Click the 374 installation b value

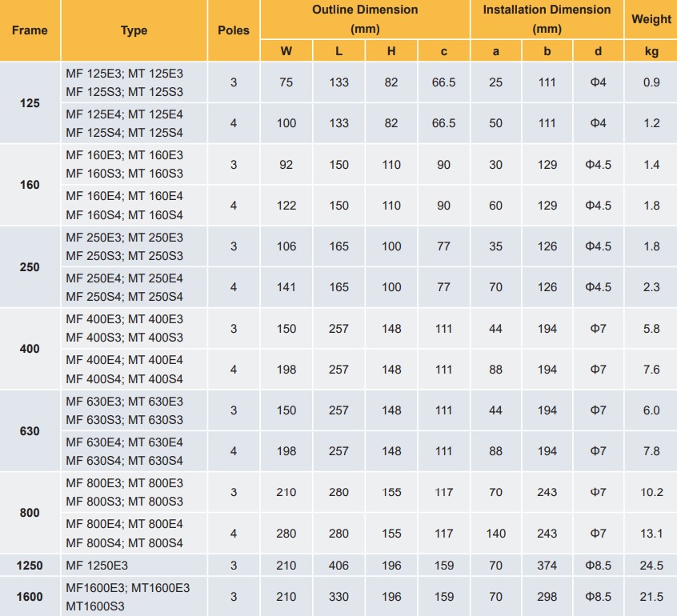pyautogui.click(x=547, y=566)
